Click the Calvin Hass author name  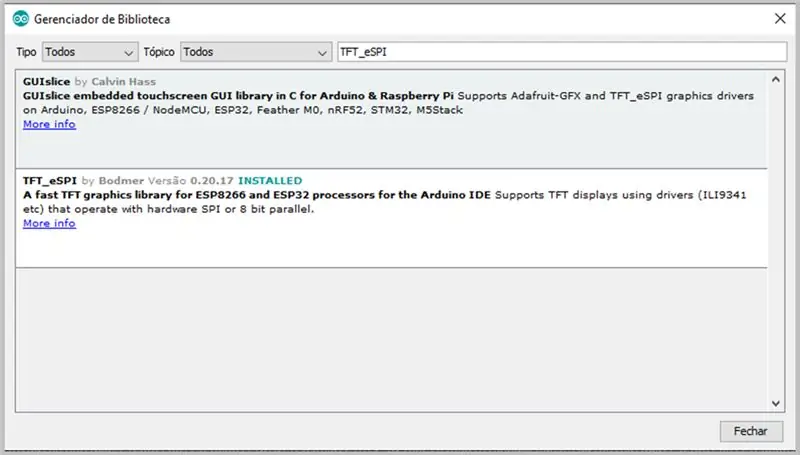click(123, 82)
